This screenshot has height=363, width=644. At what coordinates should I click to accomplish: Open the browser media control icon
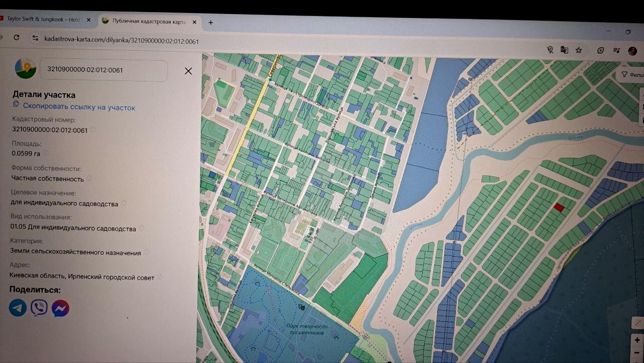point(616,50)
